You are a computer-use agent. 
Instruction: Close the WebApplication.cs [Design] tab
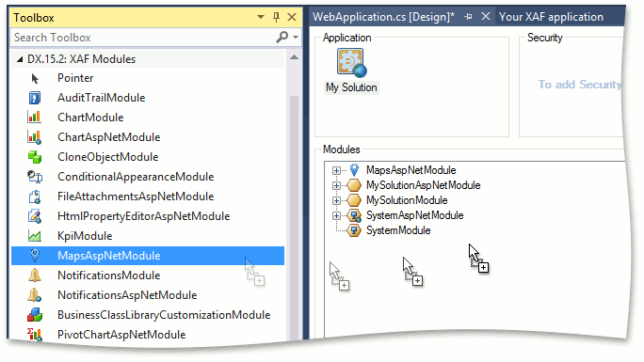coord(486,16)
